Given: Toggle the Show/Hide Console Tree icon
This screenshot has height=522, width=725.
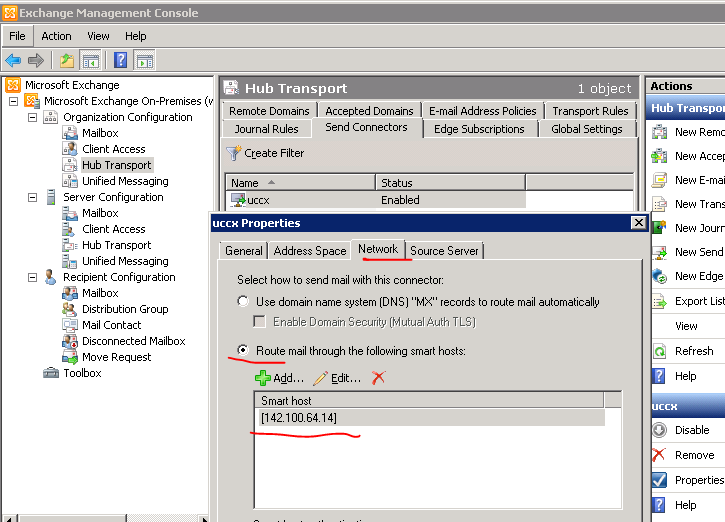Looking at the screenshot, I should (91, 60).
